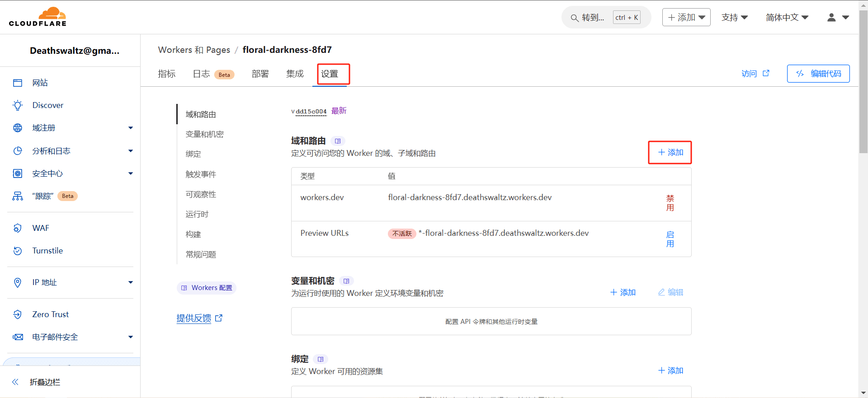Screen dimensions: 868x398
Task: Open the 支持 dropdown menu
Action: (x=734, y=18)
